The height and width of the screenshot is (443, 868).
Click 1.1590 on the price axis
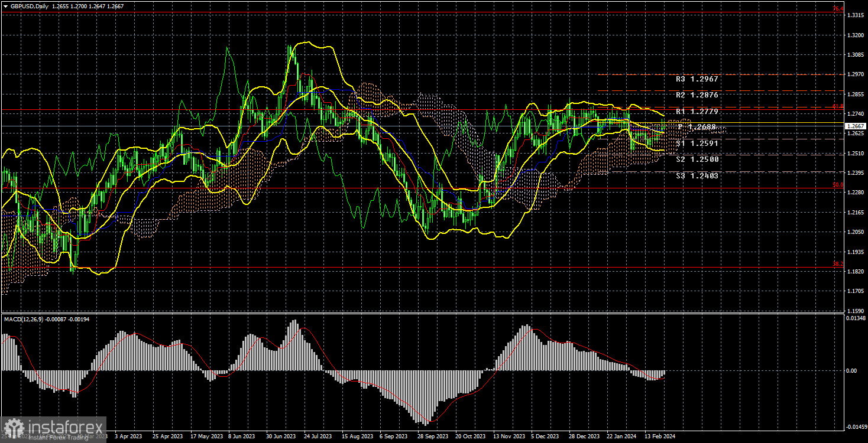click(x=856, y=311)
